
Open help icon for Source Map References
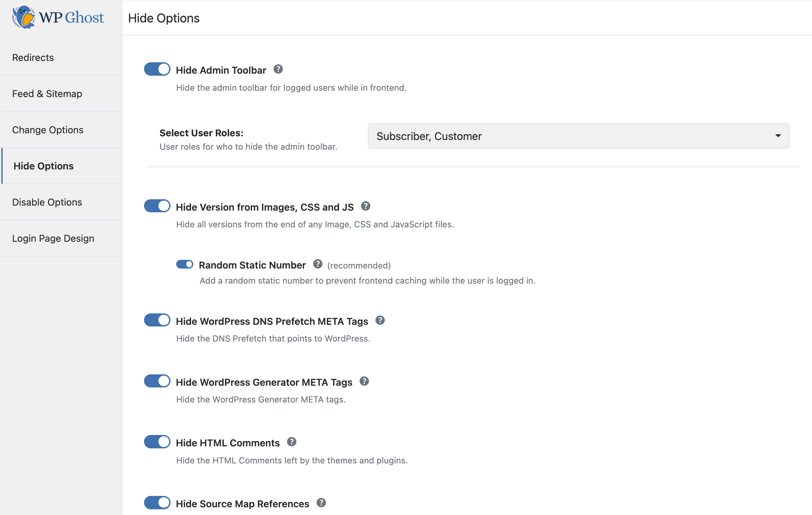click(321, 503)
